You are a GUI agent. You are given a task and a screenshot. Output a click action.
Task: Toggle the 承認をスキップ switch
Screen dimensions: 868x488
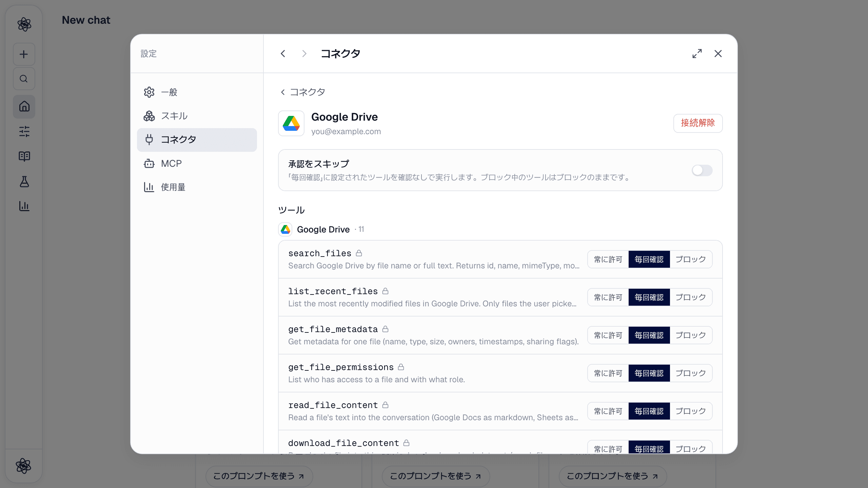702,170
